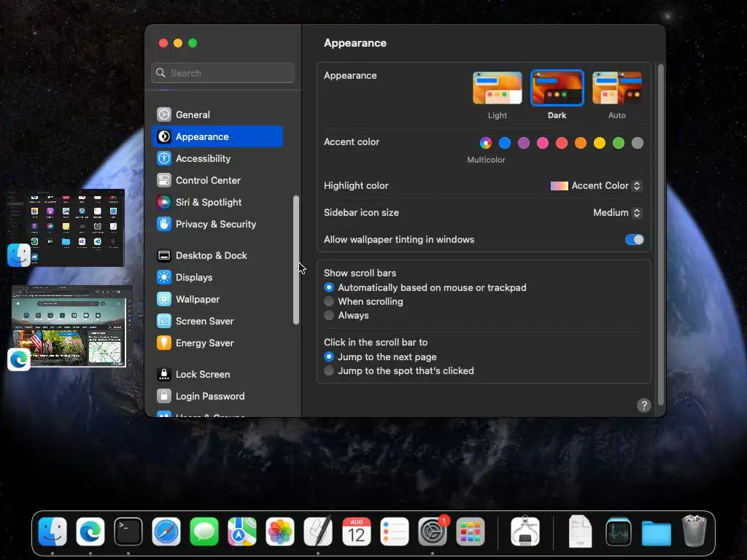Click System Settings icon in dock
The width and height of the screenshot is (747, 560).
[x=433, y=532]
